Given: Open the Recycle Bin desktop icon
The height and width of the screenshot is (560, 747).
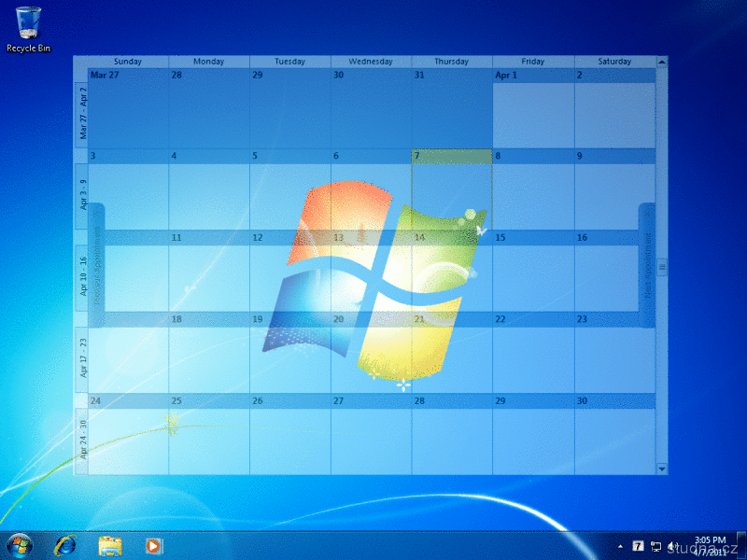Looking at the screenshot, I should coord(28,28).
